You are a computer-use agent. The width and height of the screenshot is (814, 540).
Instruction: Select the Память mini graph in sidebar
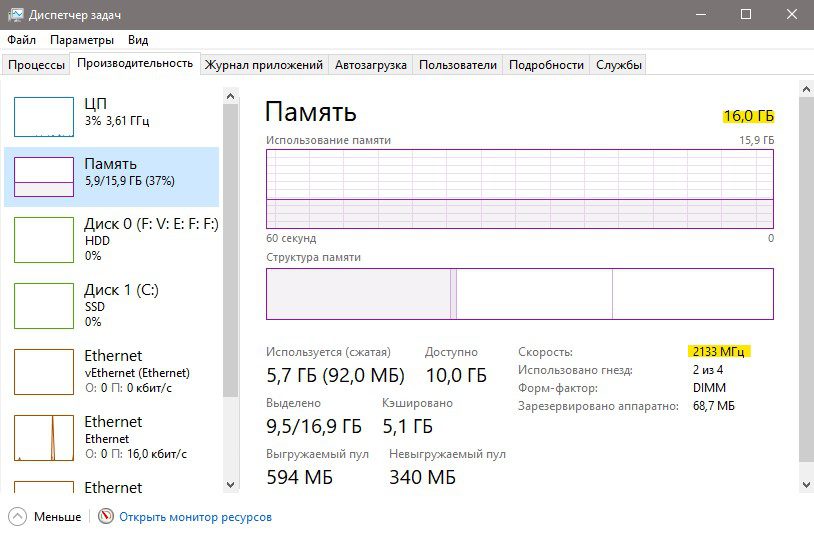(44, 177)
